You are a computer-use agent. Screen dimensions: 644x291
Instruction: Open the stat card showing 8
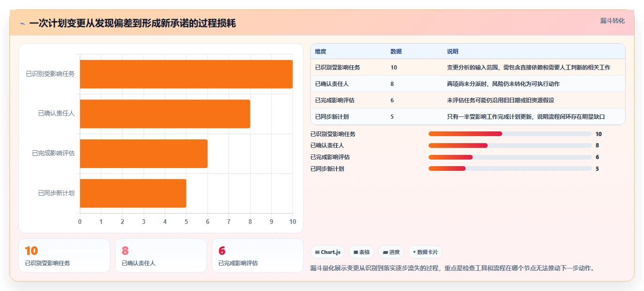[161, 255]
